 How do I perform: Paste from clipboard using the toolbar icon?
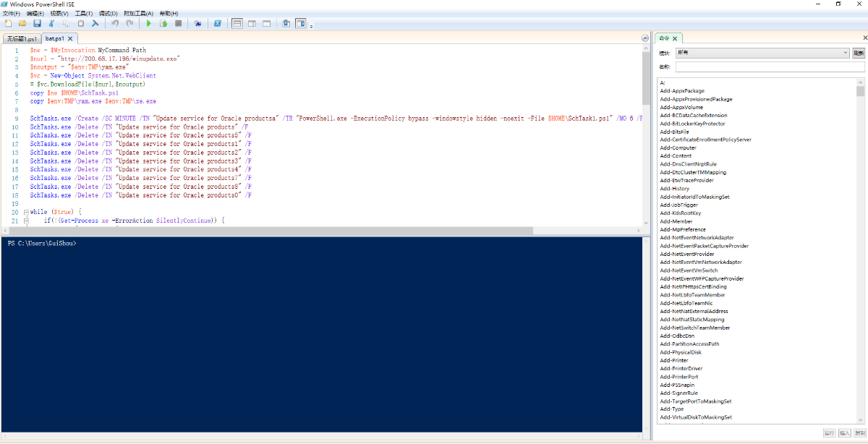pos(80,24)
